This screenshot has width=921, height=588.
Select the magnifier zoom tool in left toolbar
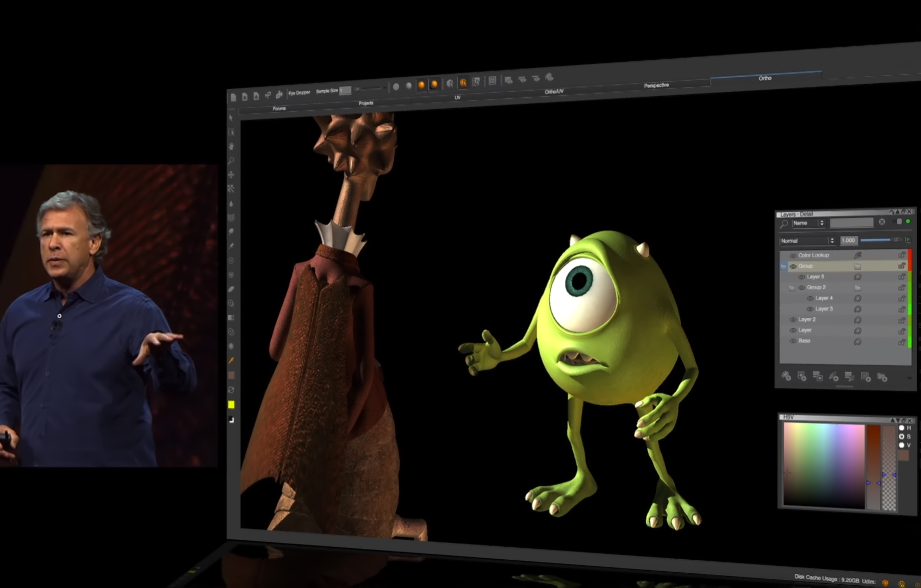[231, 161]
